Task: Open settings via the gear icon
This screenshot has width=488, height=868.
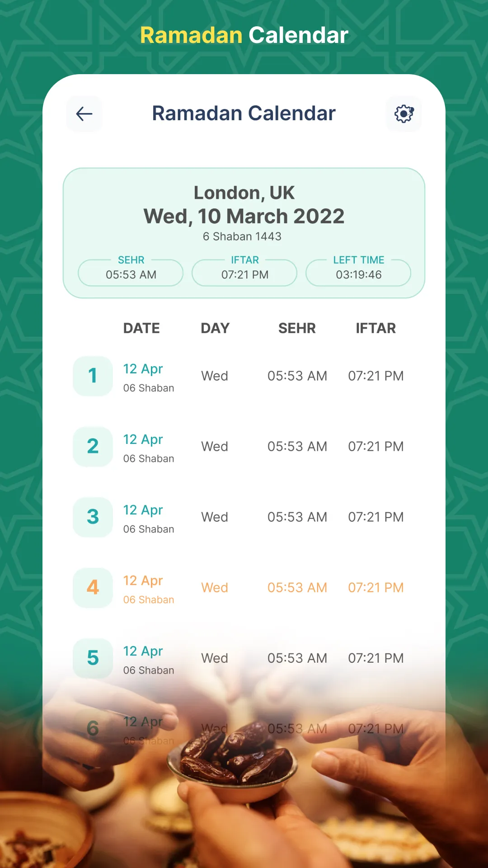Action: 404,114
